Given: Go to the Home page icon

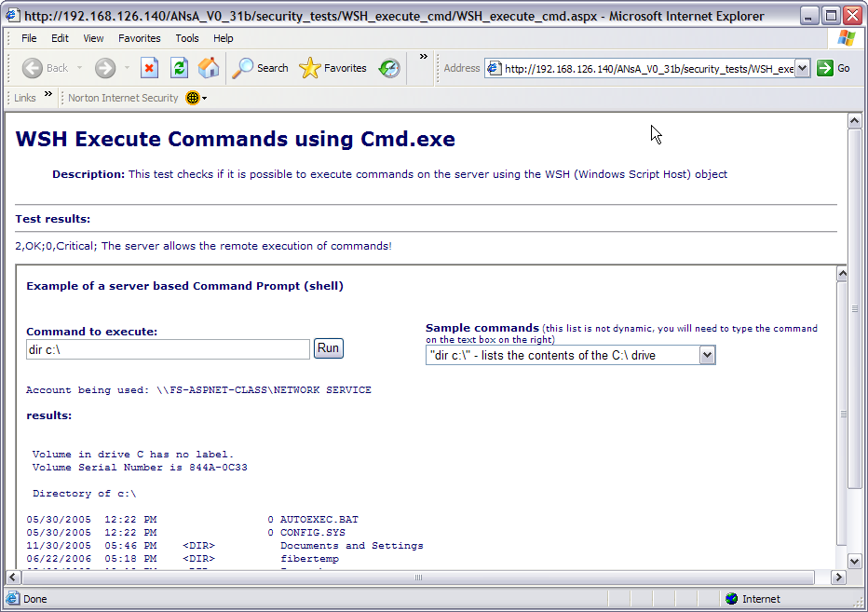Looking at the screenshot, I should point(209,68).
